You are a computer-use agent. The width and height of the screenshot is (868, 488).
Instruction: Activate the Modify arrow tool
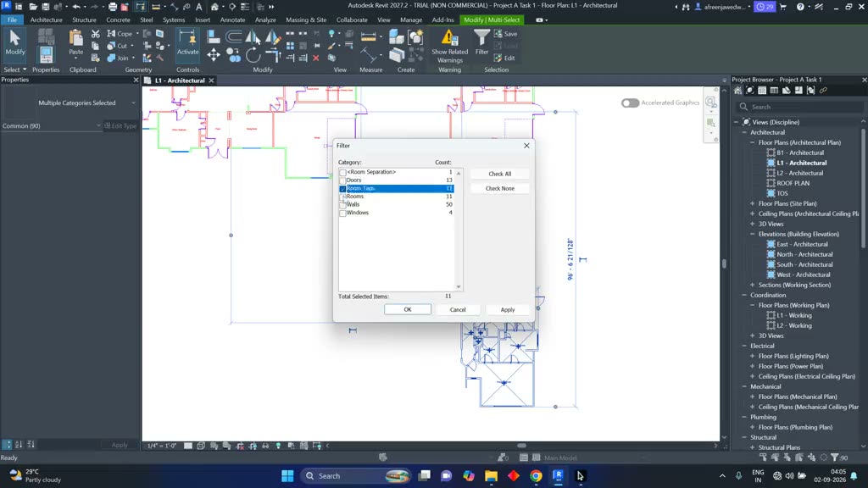[x=15, y=38]
